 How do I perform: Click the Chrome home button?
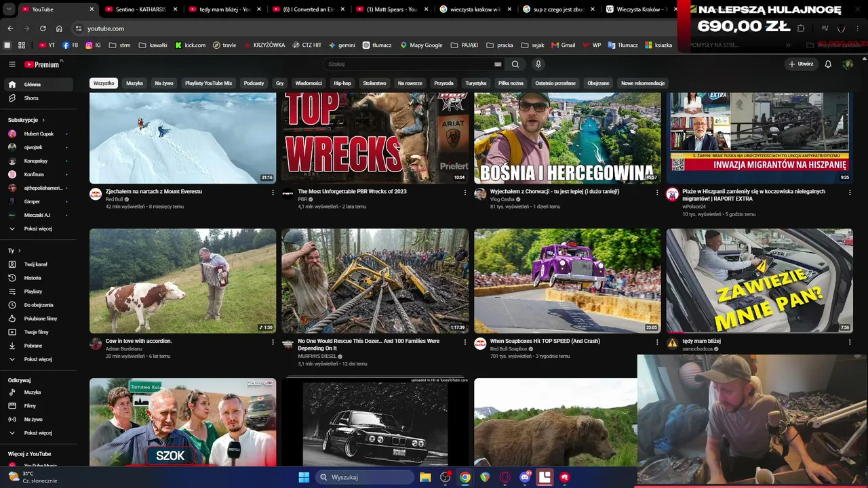(x=59, y=28)
